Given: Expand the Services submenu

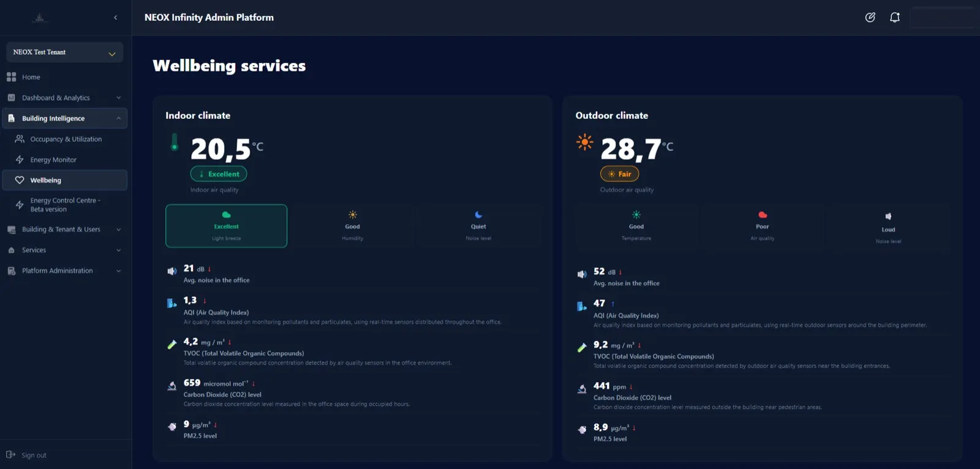Looking at the screenshot, I should click(118, 250).
